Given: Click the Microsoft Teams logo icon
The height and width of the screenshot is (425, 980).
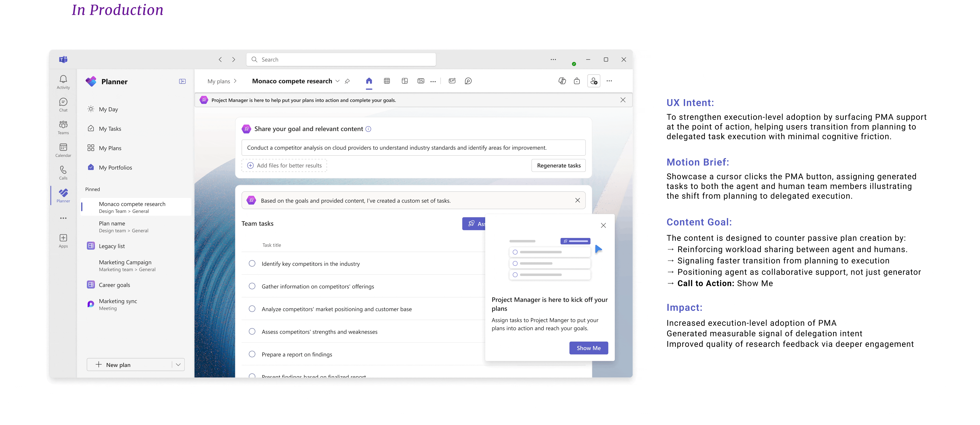Looking at the screenshot, I should pos(63,59).
